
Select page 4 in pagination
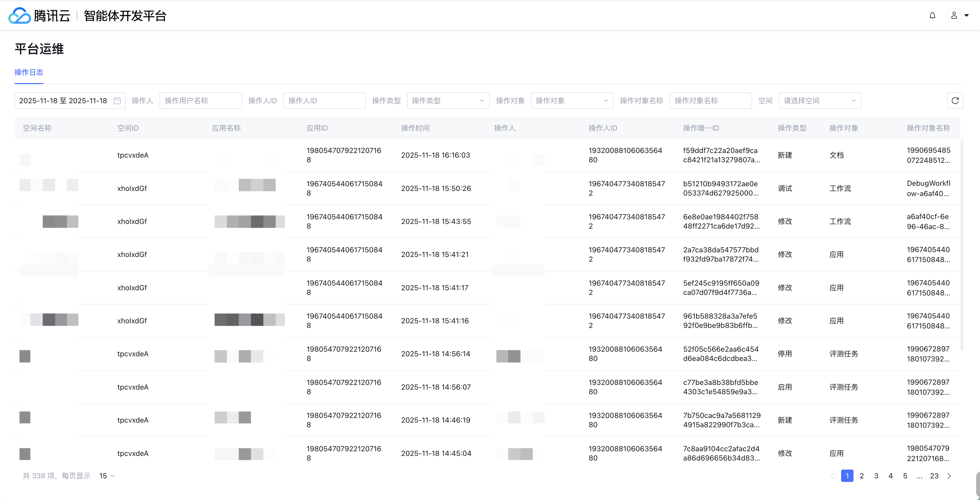[x=891, y=476]
